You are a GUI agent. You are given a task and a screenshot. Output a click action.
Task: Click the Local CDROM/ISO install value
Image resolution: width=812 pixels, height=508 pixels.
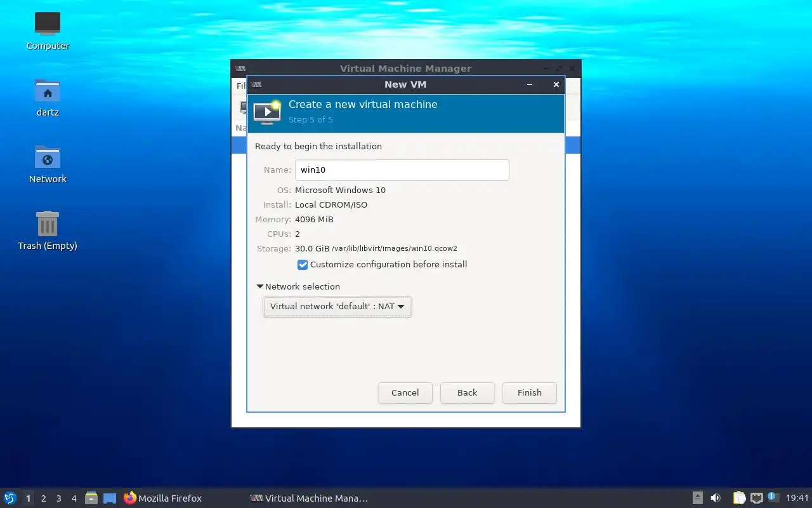click(331, 204)
